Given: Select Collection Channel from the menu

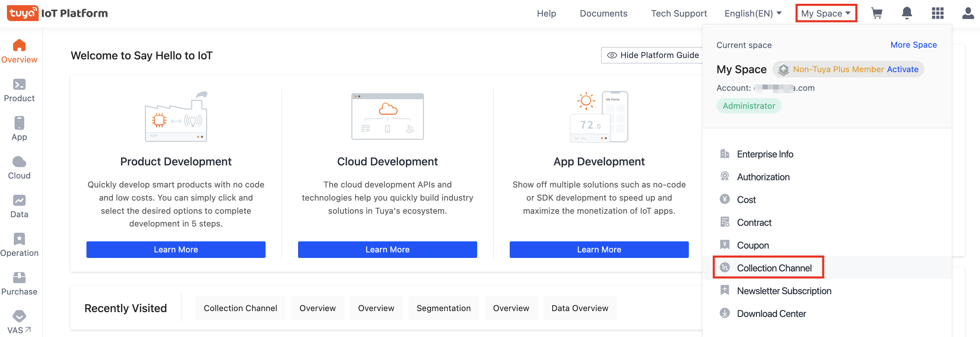Looking at the screenshot, I should click(x=775, y=268).
